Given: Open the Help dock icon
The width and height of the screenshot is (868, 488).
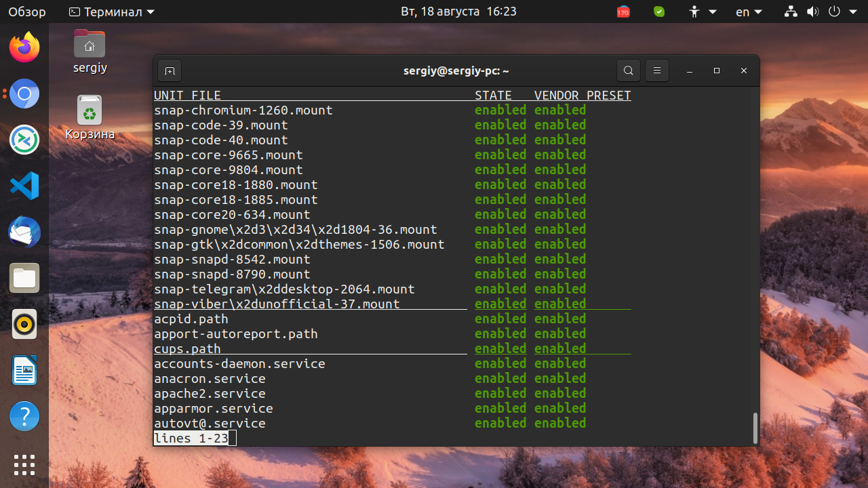Looking at the screenshot, I should click(x=24, y=416).
